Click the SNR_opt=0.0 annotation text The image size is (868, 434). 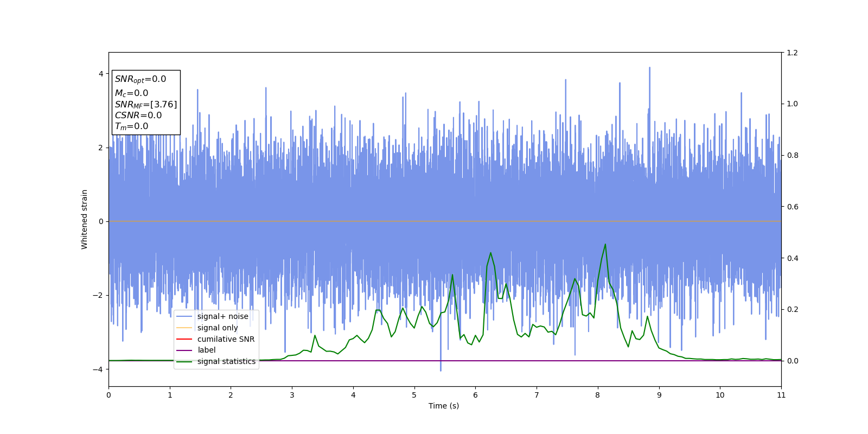point(141,79)
